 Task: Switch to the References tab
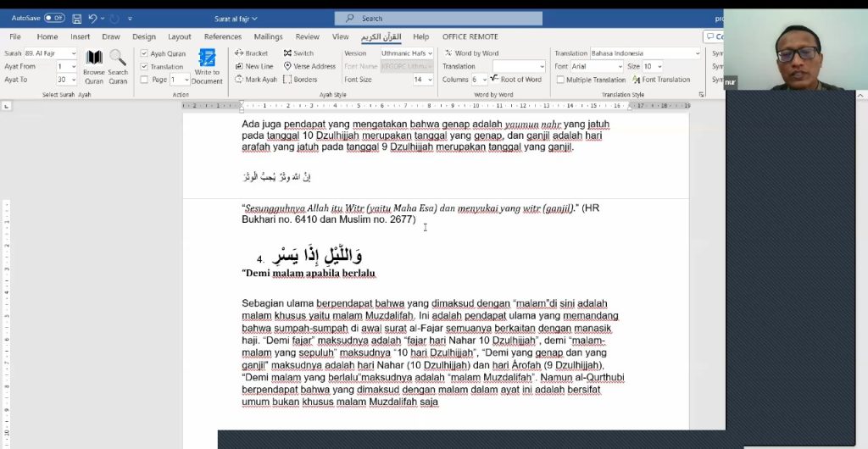coord(223,36)
